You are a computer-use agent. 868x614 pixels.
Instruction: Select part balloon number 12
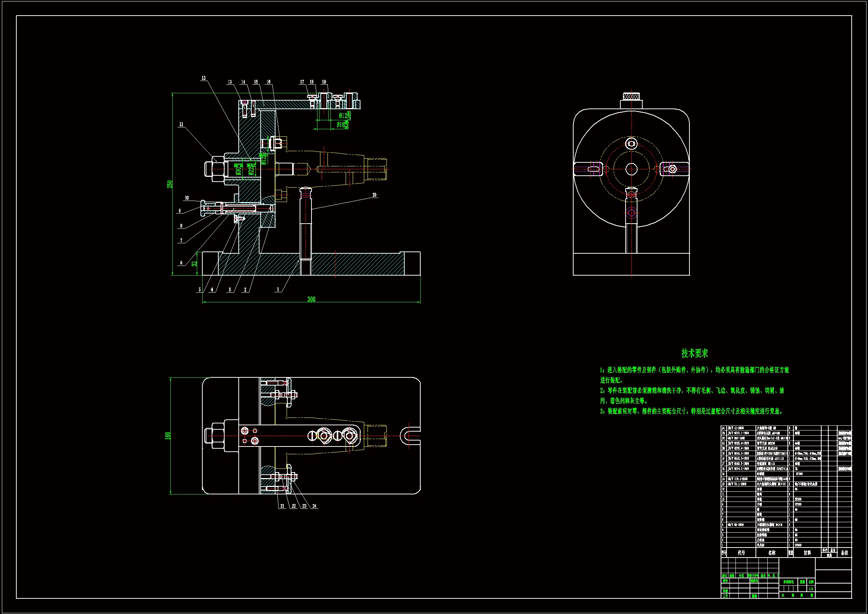204,78
